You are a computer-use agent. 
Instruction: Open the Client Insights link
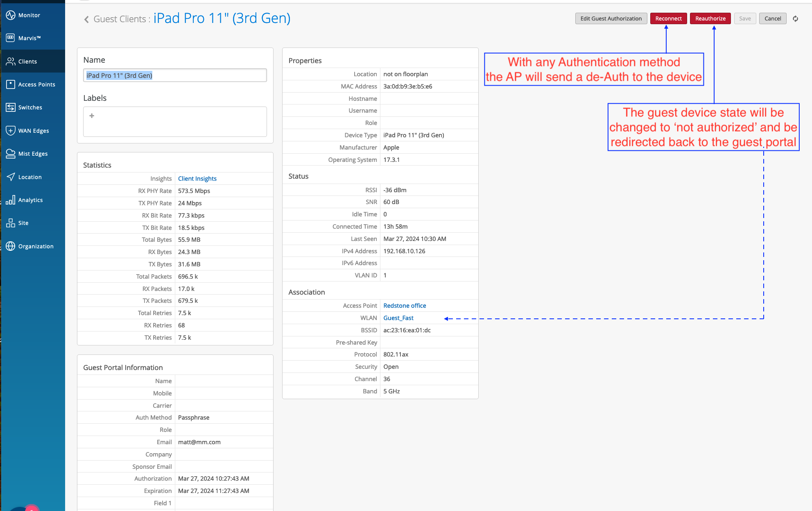coord(197,179)
